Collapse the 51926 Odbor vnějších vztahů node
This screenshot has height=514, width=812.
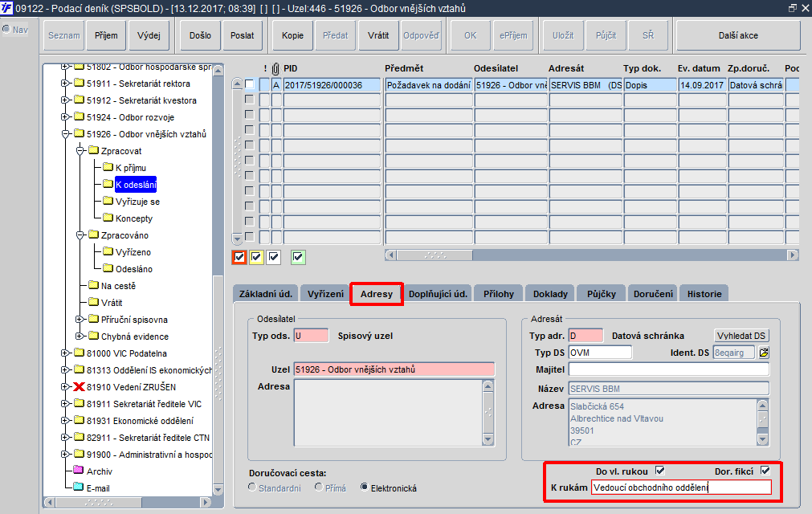65,134
